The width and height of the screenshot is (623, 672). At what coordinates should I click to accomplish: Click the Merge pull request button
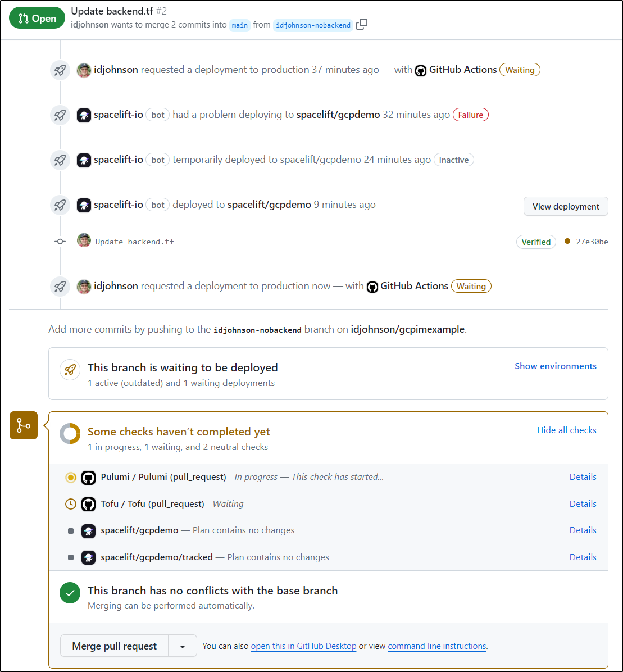[115, 646]
